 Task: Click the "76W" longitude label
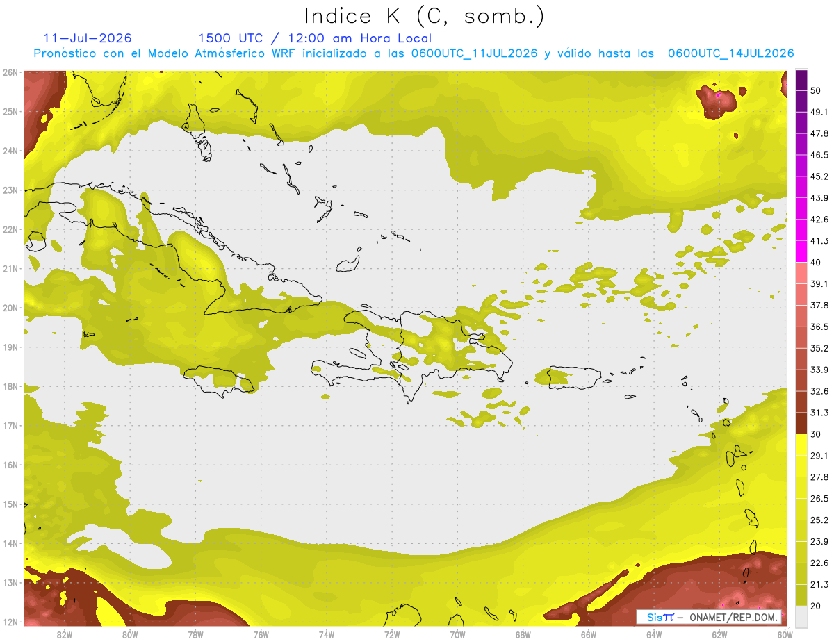(x=261, y=634)
